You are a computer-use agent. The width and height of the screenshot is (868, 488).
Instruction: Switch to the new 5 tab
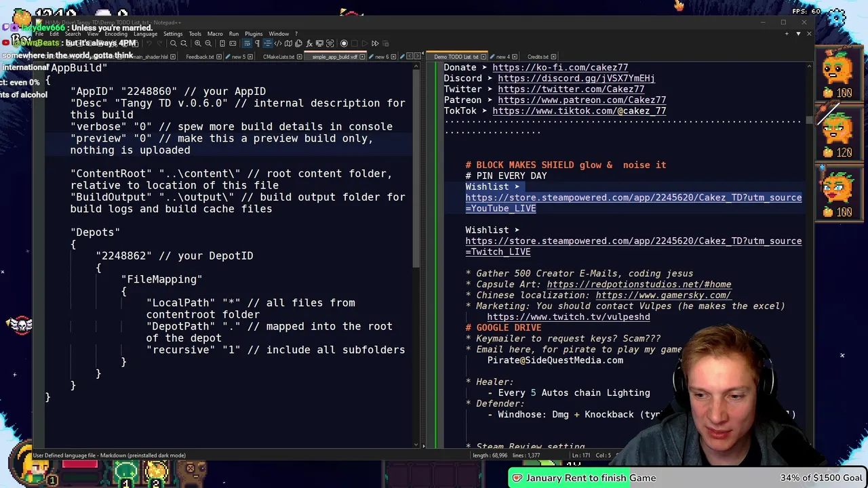coord(239,57)
